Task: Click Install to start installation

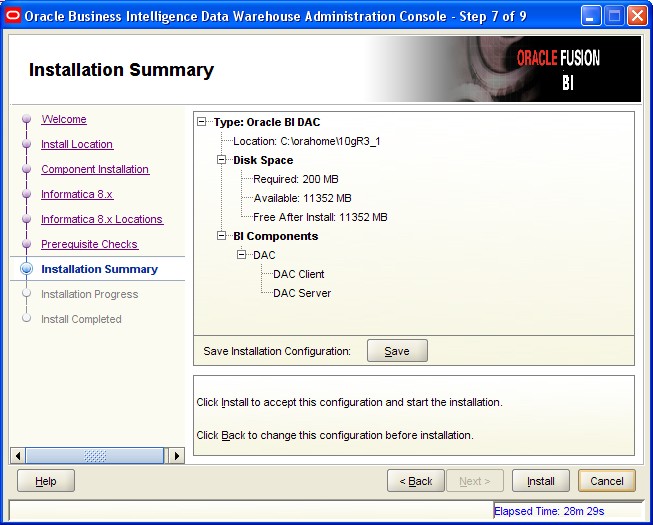Action: click(x=541, y=481)
